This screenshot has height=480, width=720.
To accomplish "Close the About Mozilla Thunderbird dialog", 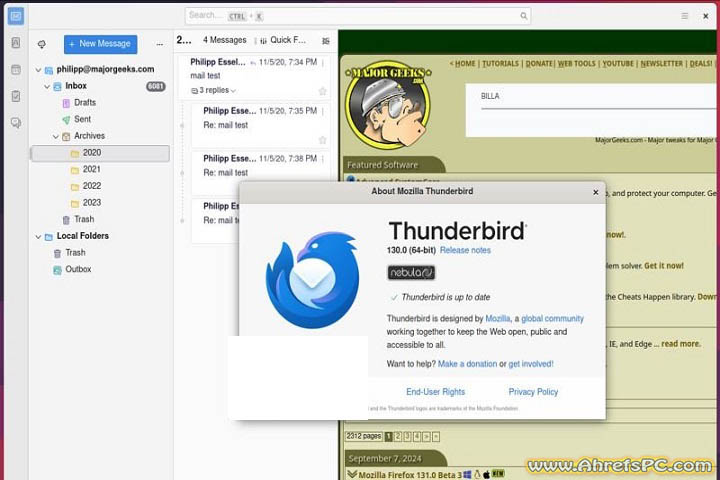I will click(x=596, y=192).
